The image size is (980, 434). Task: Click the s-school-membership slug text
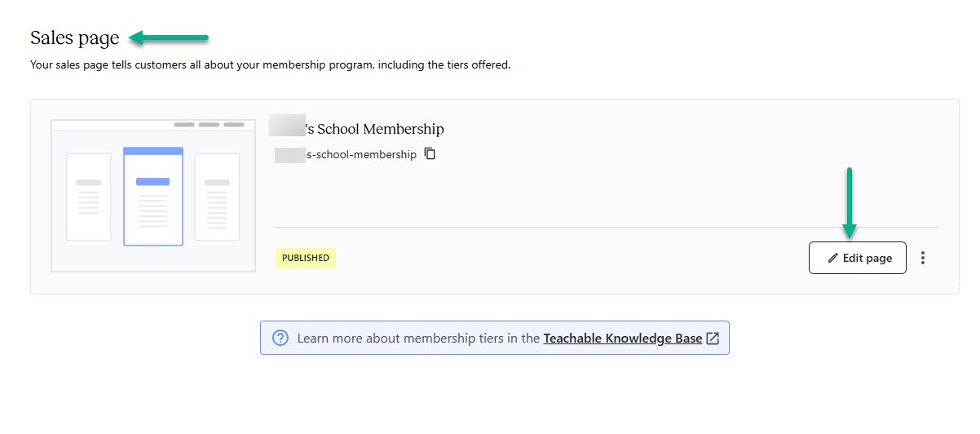tap(347, 154)
